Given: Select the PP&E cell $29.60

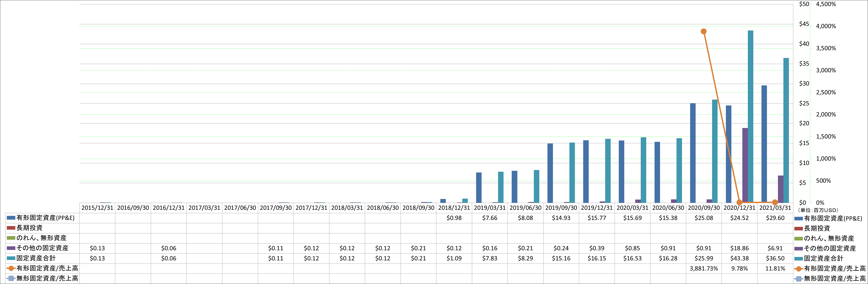Looking at the screenshot, I should point(775,218).
